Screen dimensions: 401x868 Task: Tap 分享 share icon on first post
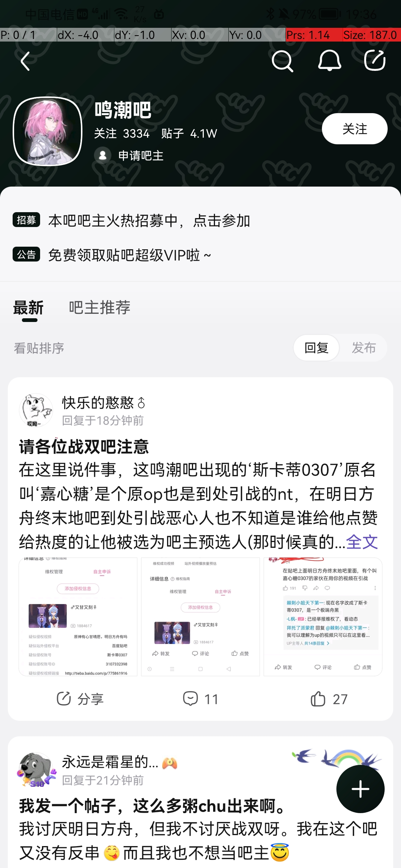pyautogui.click(x=64, y=699)
